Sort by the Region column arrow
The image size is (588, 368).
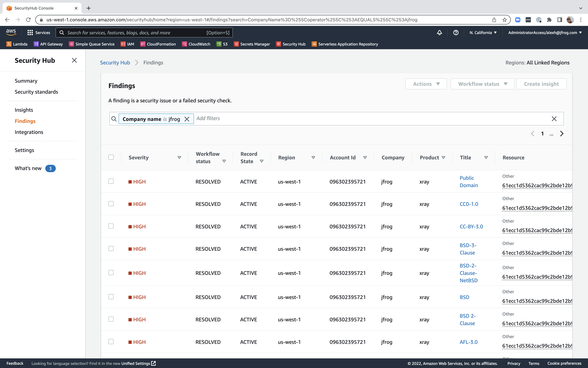pos(313,158)
